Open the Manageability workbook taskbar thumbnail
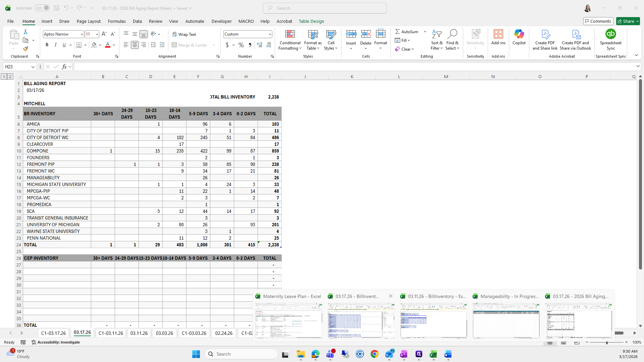Image resolution: width=644 pixels, height=362 pixels. (x=506, y=320)
